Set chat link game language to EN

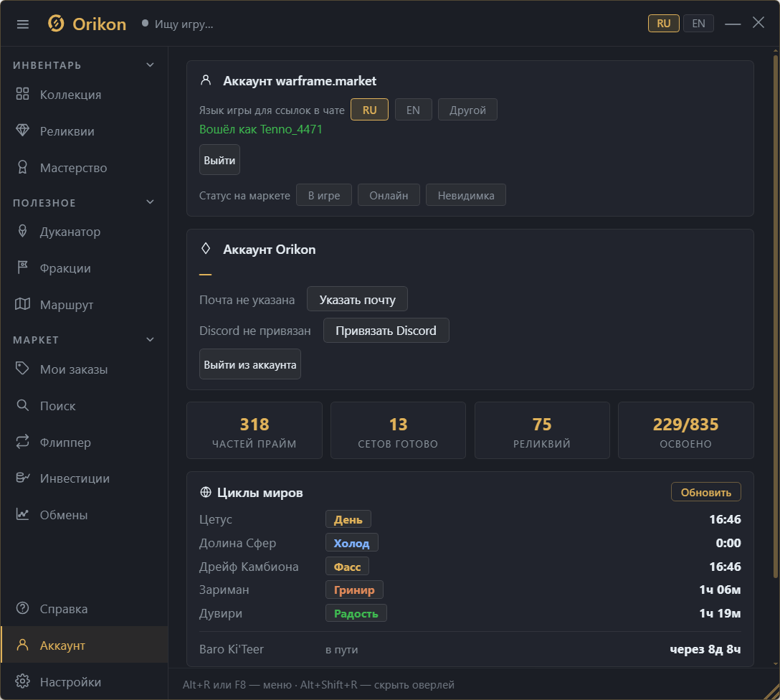pos(413,110)
